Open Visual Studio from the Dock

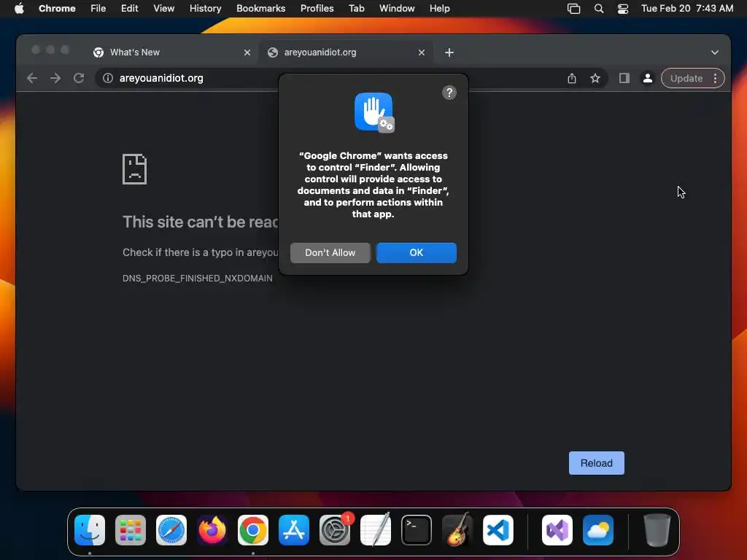[557, 530]
